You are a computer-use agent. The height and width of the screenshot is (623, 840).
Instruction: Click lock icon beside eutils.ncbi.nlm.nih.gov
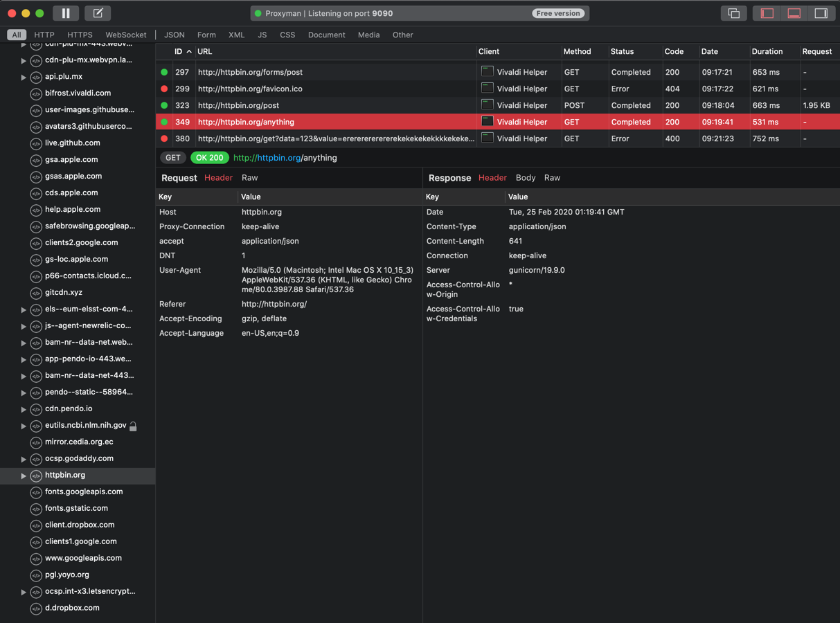133,426
